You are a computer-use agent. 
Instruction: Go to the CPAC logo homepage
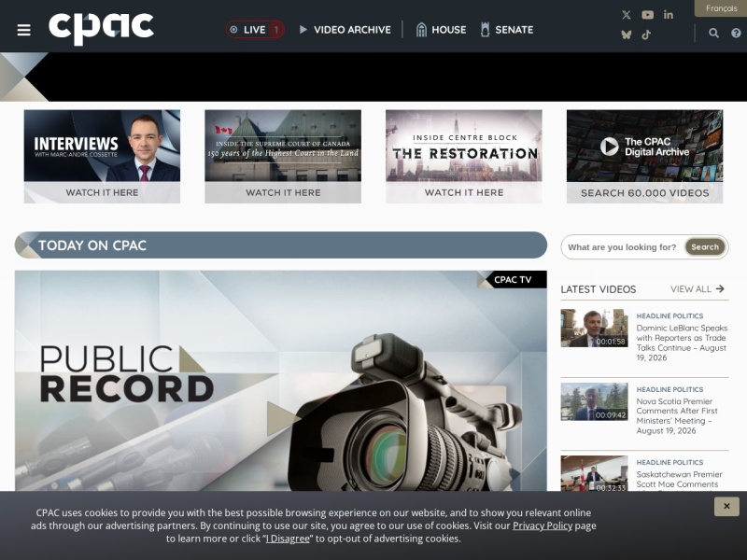[x=101, y=28]
